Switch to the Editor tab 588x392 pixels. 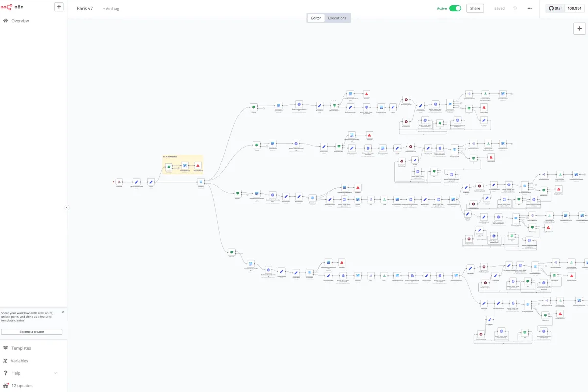point(316,18)
